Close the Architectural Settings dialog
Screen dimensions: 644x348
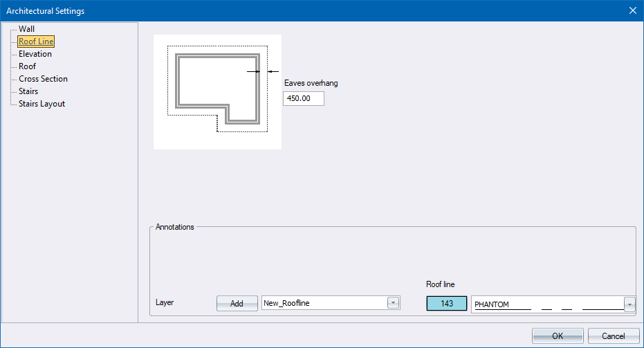632,10
